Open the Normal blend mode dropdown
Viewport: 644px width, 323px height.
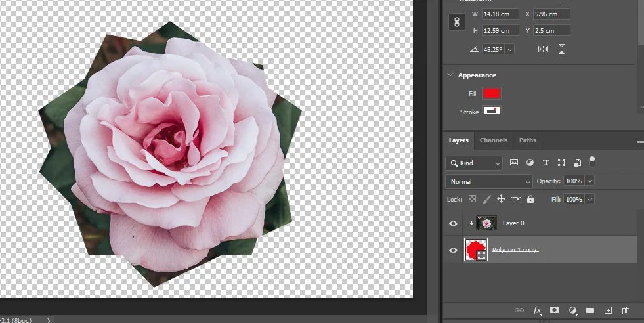tap(489, 181)
